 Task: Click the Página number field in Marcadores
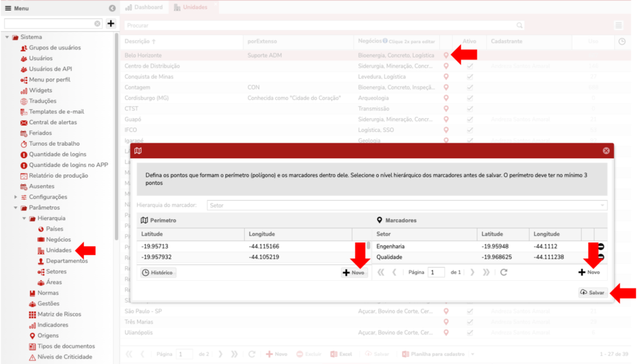(x=436, y=272)
